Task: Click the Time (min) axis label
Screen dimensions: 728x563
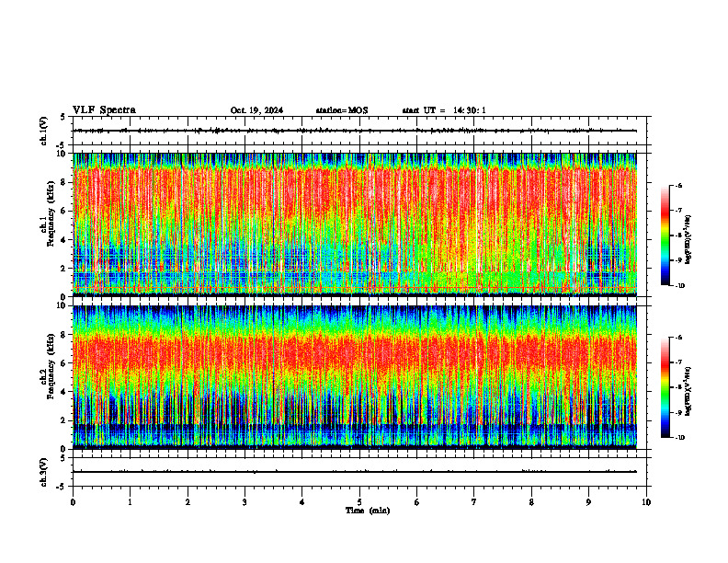Action: [368, 511]
